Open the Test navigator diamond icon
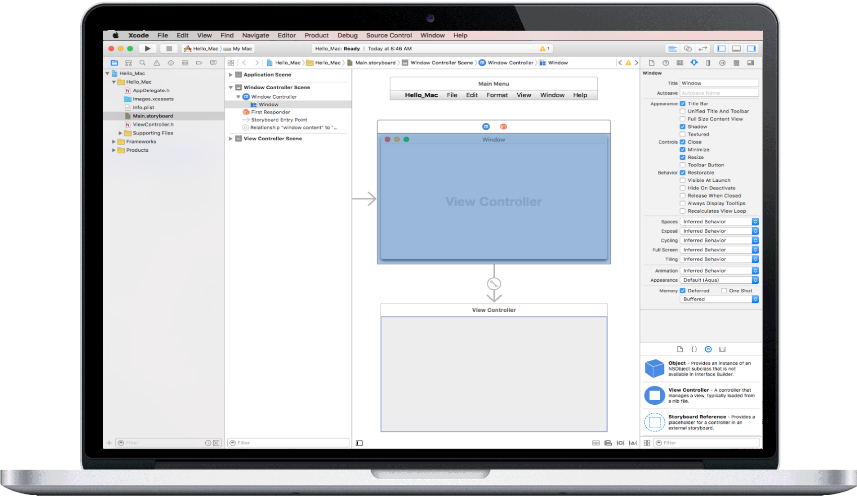 [x=171, y=63]
